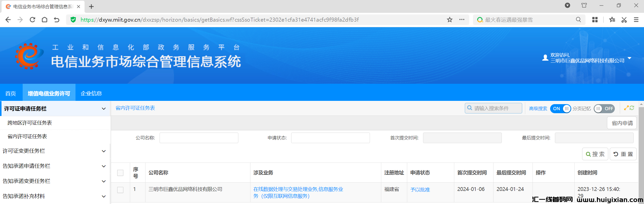Image resolution: width=644 pixels, height=204 pixels.
Task: Click the scissors screenshot icon
Action: [624, 20]
